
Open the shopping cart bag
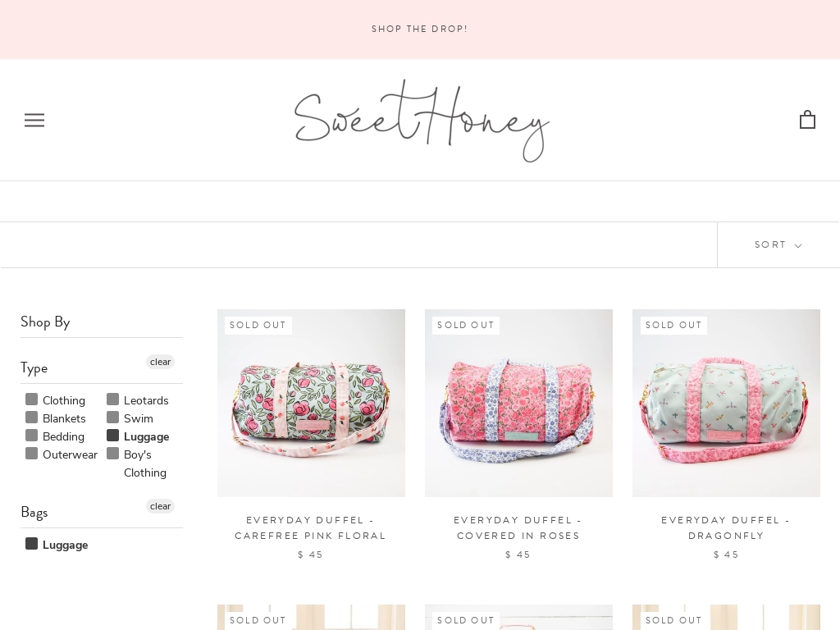807,120
